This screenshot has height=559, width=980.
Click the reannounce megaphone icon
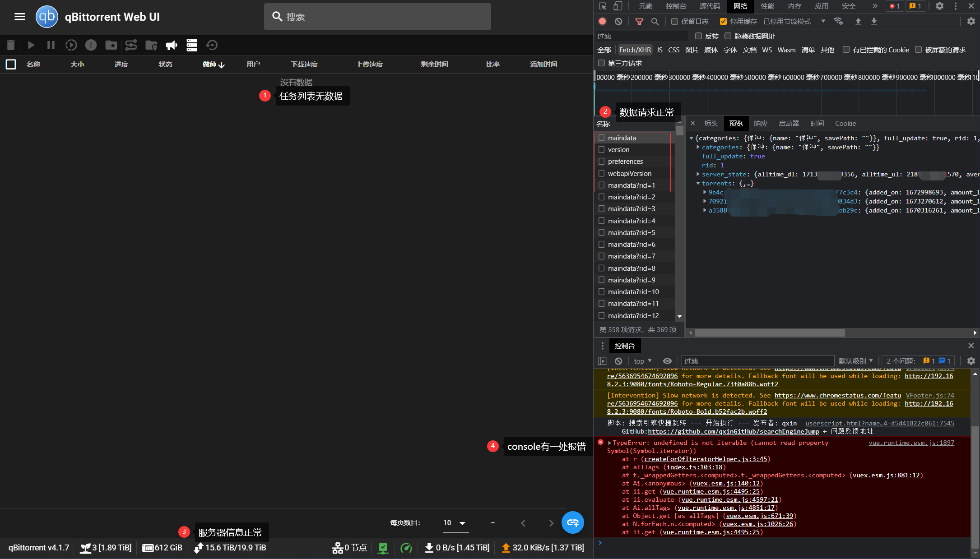click(172, 45)
